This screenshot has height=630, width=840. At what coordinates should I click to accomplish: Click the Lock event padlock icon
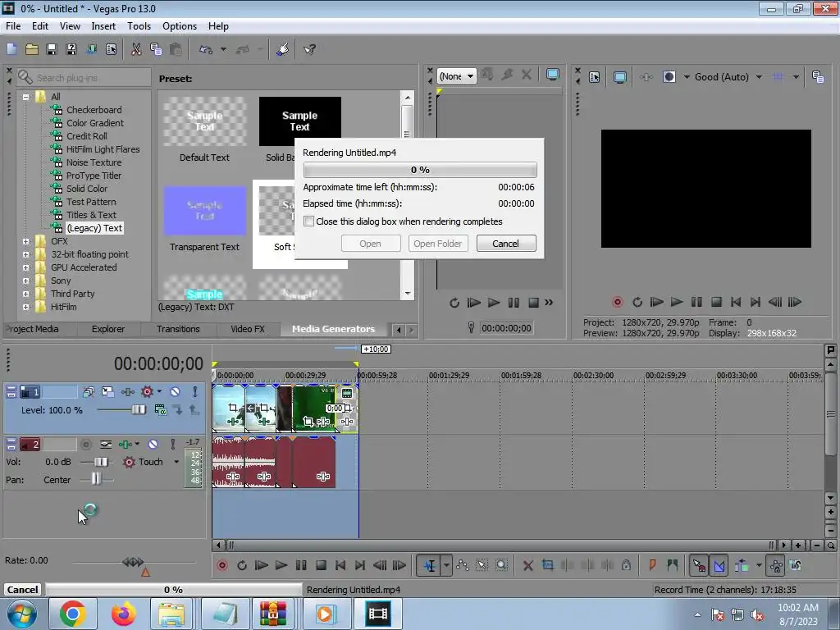click(x=626, y=565)
